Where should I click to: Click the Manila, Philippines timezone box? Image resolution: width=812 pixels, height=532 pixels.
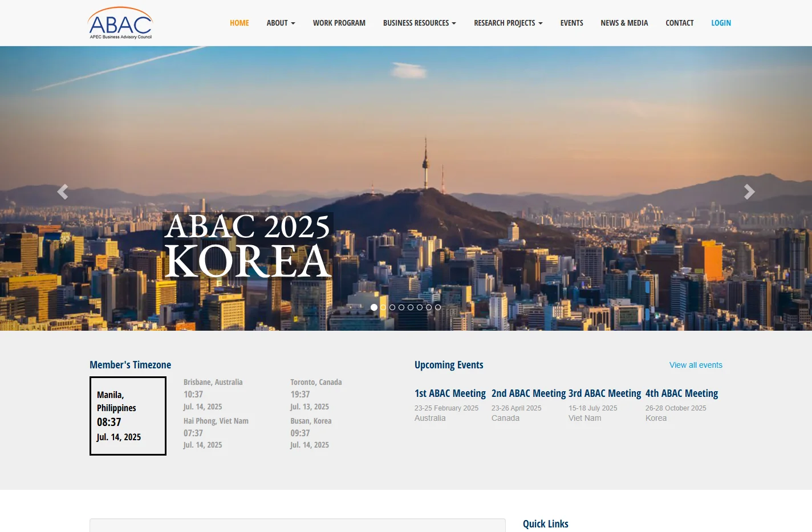128,416
